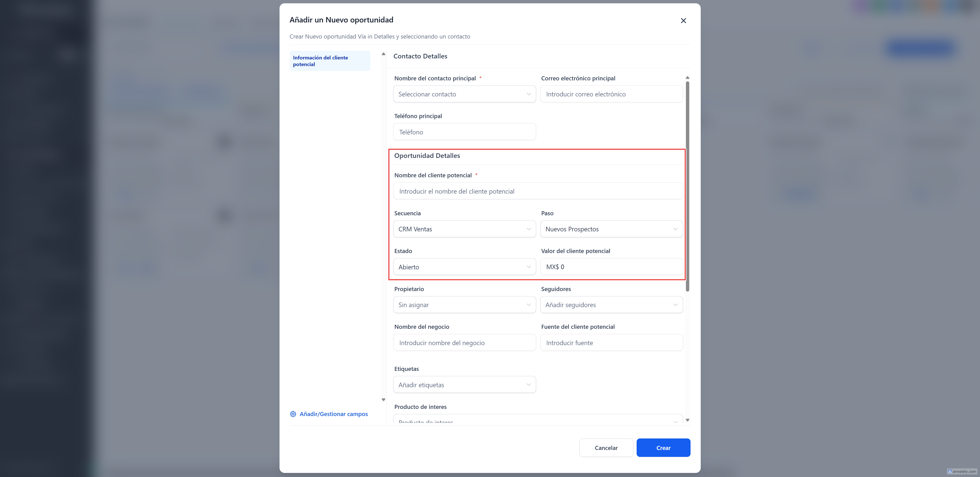The height and width of the screenshot is (477, 980).
Task: Click the form scroll-down arrow at bottom
Action: click(x=687, y=420)
